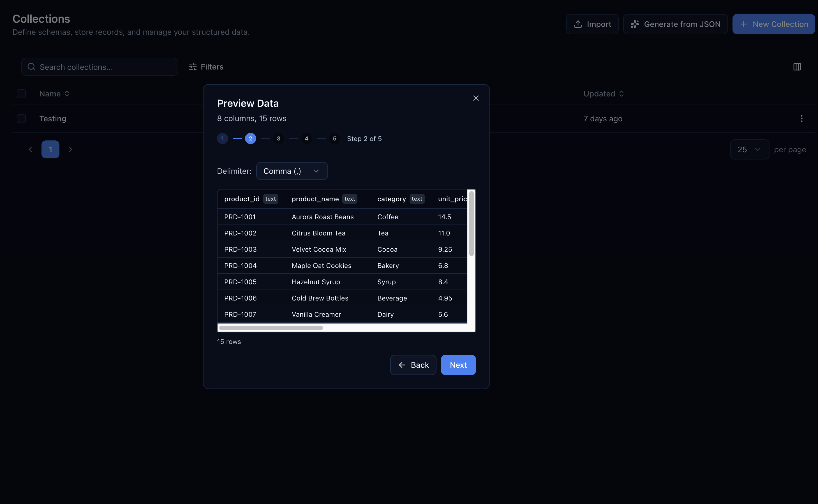Click the horizontal scrollbar of preview table
This screenshot has width=818, height=504.
271,328
